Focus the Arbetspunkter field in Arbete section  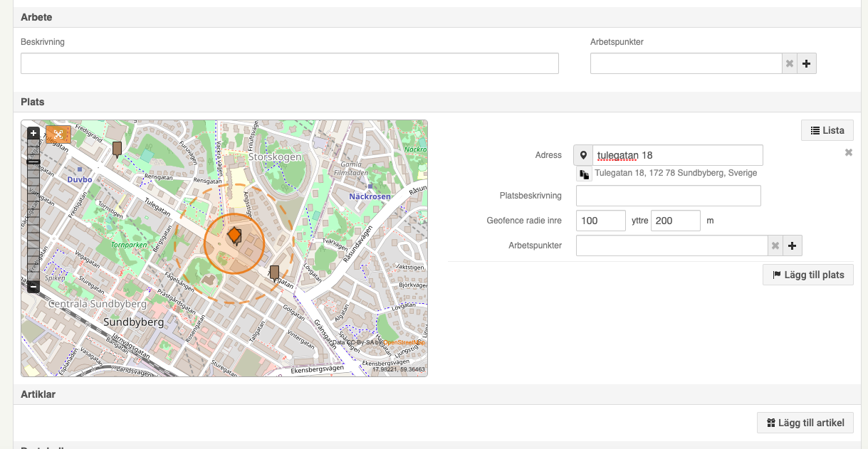click(686, 63)
